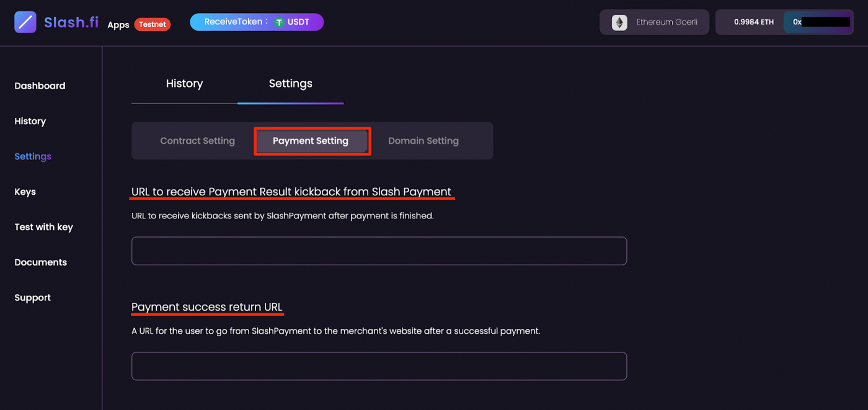868x410 pixels.
Task: Open the Support page
Action: click(x=32, y=298)
